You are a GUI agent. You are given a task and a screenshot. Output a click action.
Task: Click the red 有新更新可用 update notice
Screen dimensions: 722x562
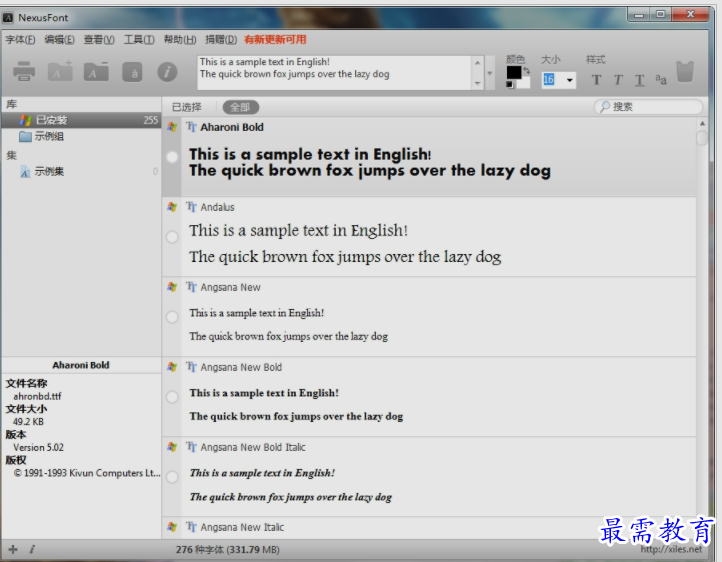[x=275, y=40]
